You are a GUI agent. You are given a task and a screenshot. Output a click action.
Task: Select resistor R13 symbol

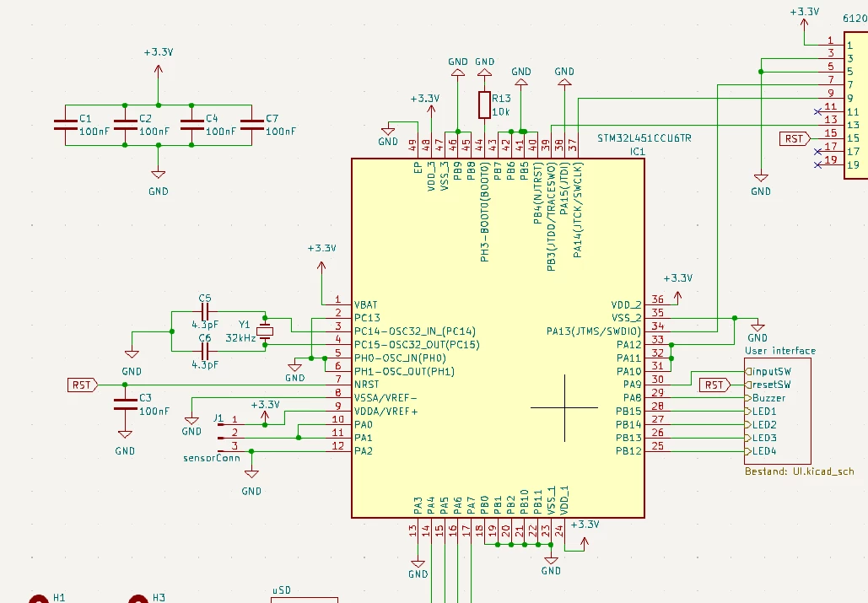coord(484,105)
